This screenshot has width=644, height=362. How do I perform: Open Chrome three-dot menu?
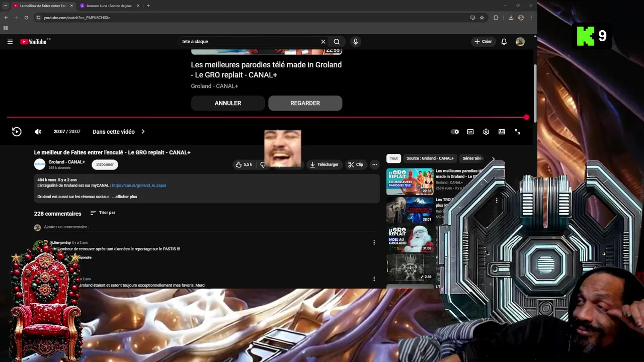pyautogui.click(x=531, y=18)
